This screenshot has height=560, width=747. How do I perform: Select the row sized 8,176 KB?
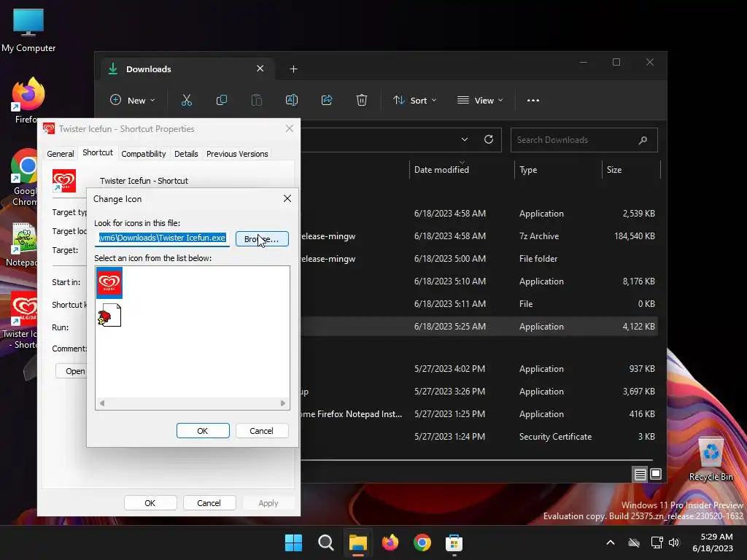[x=479, y=281]
